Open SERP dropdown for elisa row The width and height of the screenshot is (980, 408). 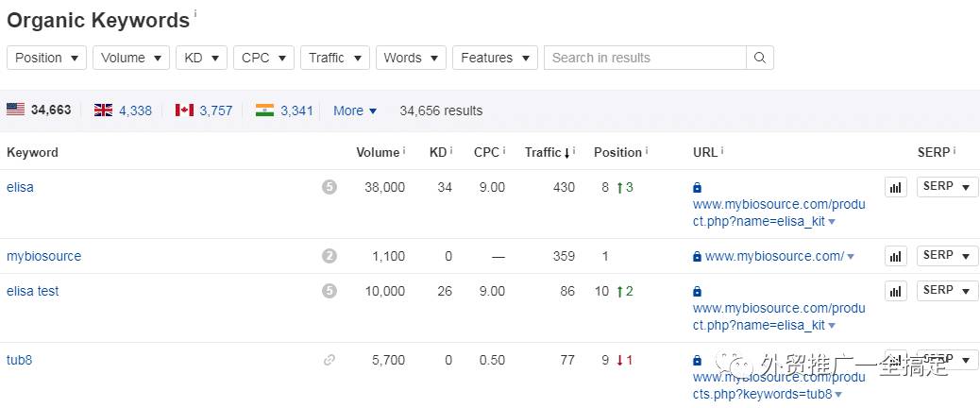[947, 186]
